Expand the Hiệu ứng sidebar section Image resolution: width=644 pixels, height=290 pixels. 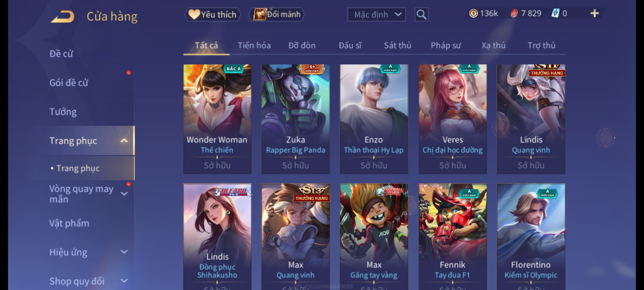(124, 252)
